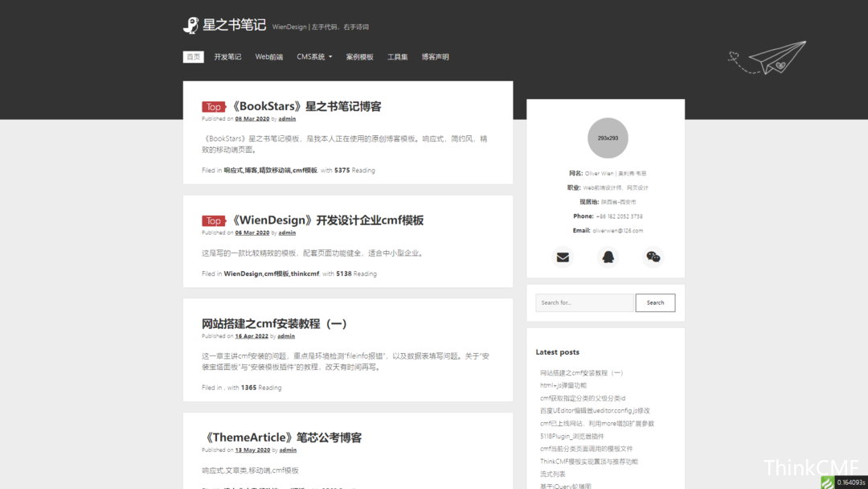
Task: Open 《ThemeArticle》笔芯公考博客 post title
Action: tap(282, 438)
